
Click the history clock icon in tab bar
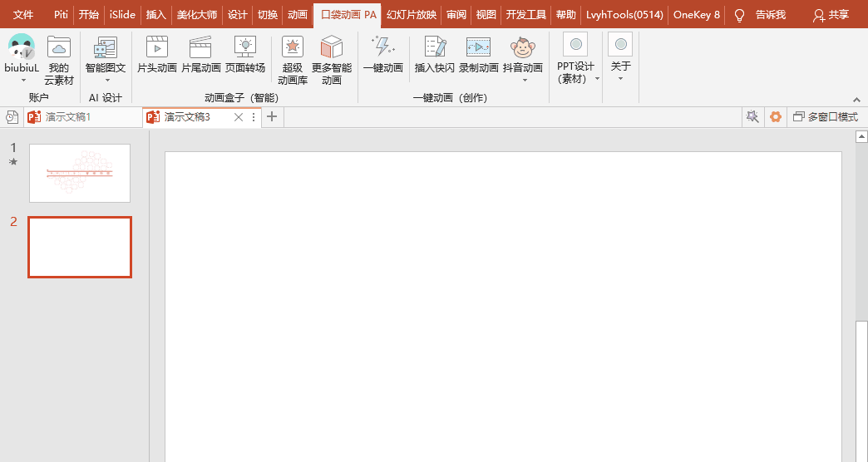click(x=12, y=116)
